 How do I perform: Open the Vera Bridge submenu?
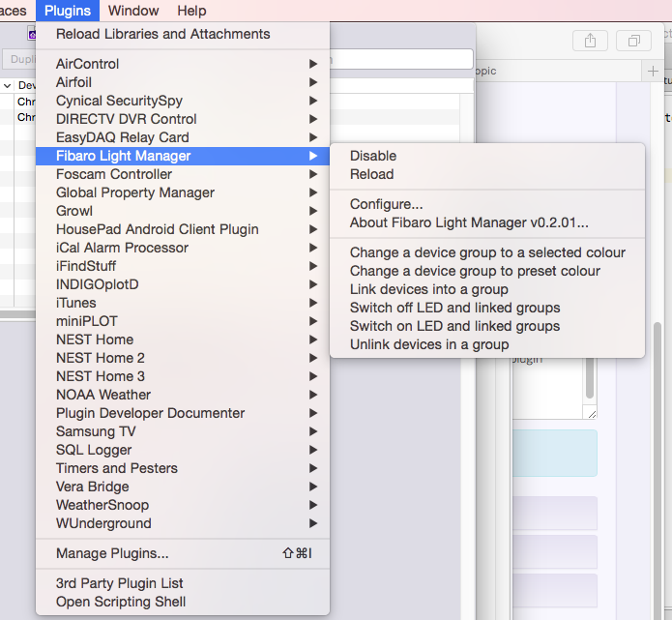click(183, 487)
